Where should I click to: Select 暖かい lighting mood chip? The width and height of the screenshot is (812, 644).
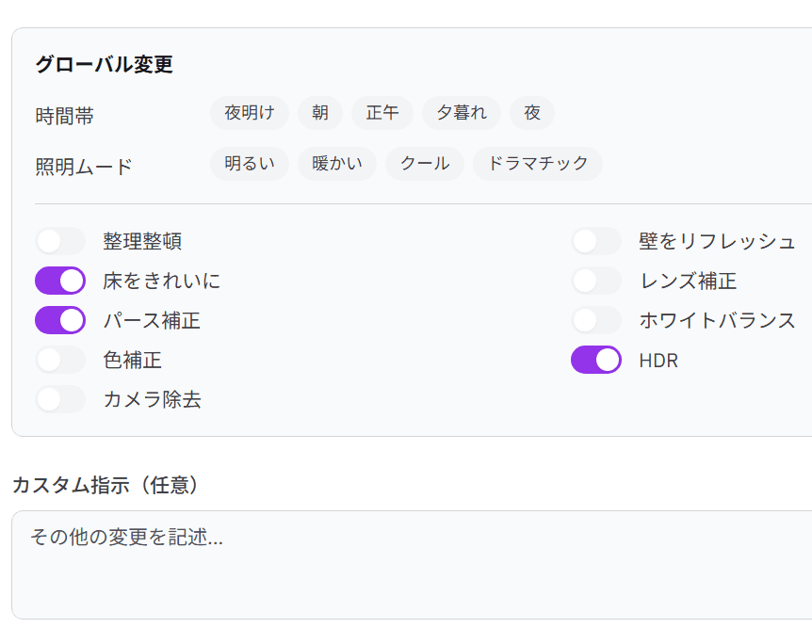coord(336,164)
